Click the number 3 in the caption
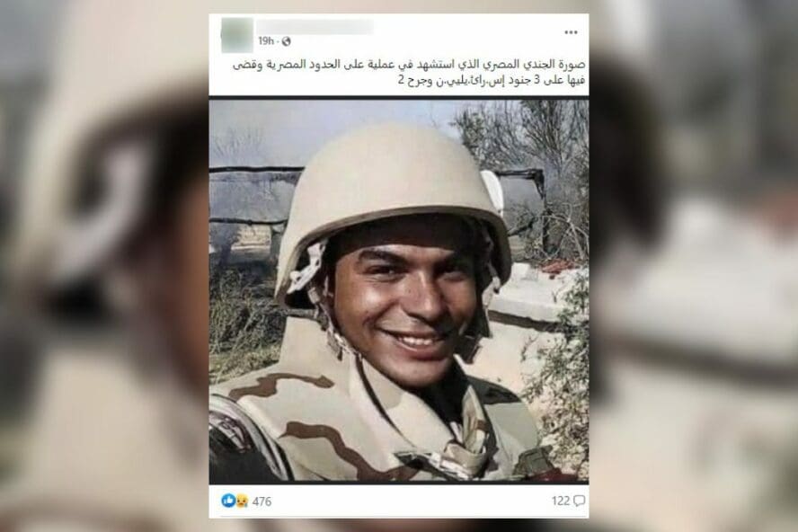Screen dimensions: 798x532 pos(537,81)
